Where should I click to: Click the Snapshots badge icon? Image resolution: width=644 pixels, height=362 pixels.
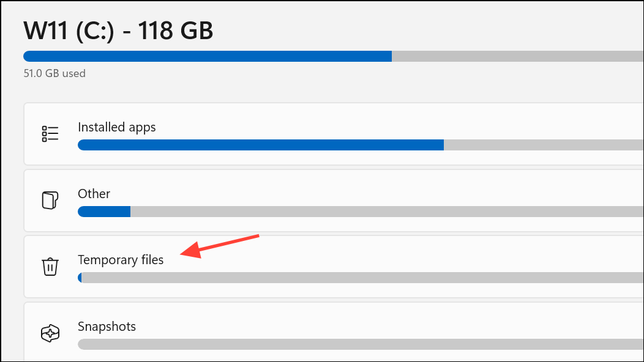[x=50, y=333]
